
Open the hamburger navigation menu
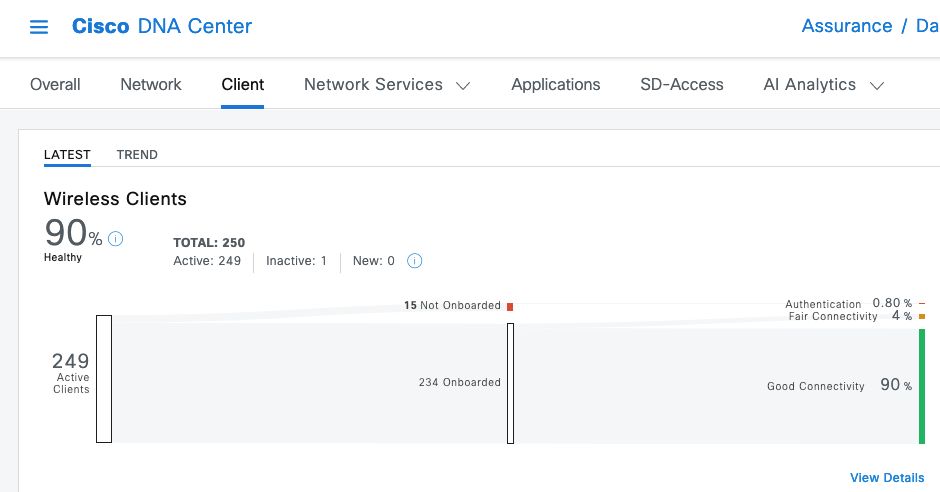pyautogui.click(x=39, y=27)
